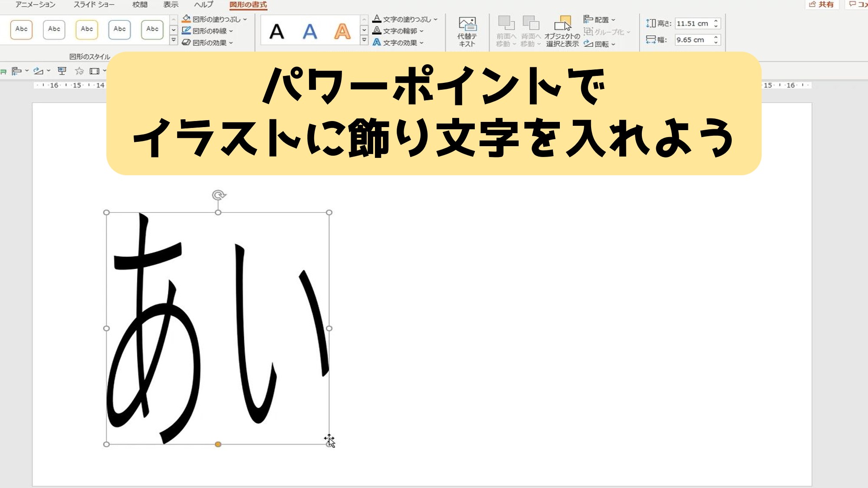Click the top-middle sizing handle of the text box
This screenshot has height=488, width=868.
click(x=218, y=213)
